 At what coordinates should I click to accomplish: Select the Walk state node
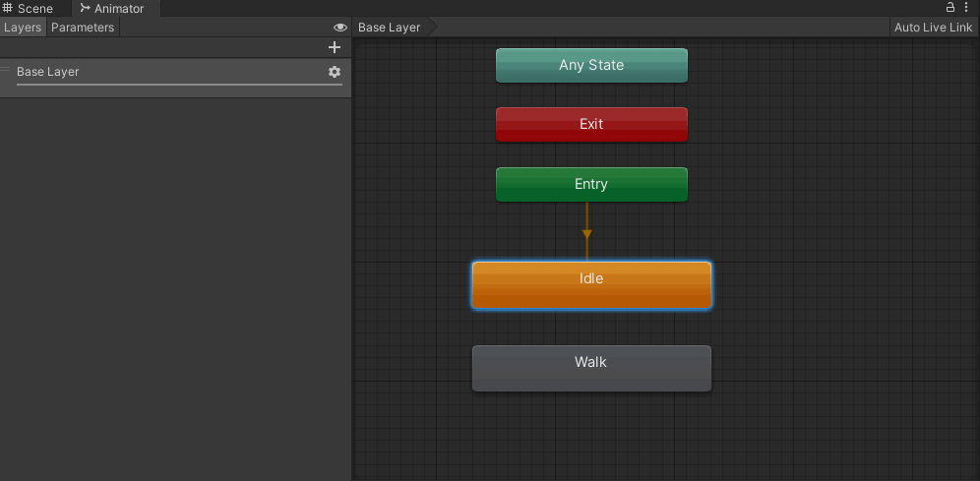coord(591,368)
